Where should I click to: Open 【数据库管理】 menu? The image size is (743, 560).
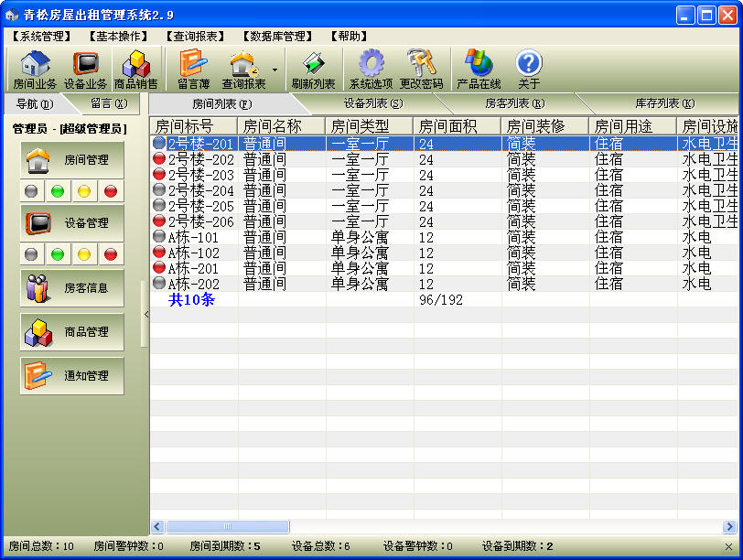coord(277,36)
